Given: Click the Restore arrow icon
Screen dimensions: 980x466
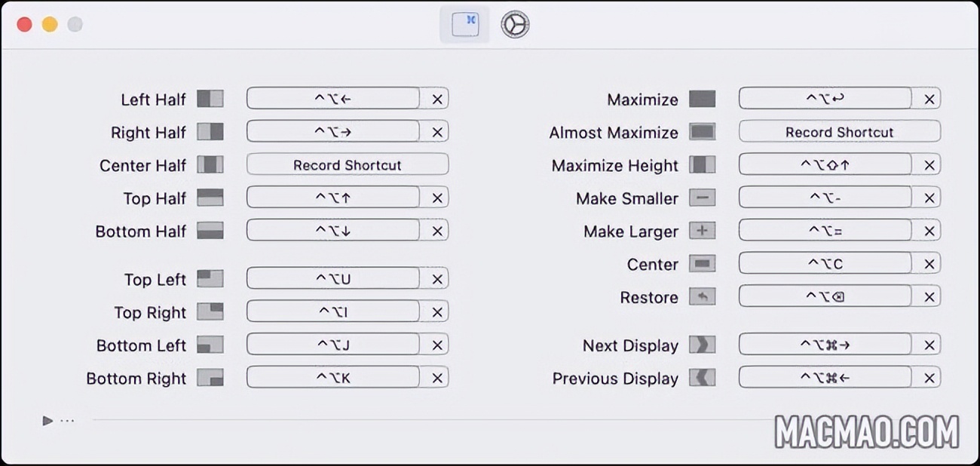Looking at the screenshot, I should point(703,297).
